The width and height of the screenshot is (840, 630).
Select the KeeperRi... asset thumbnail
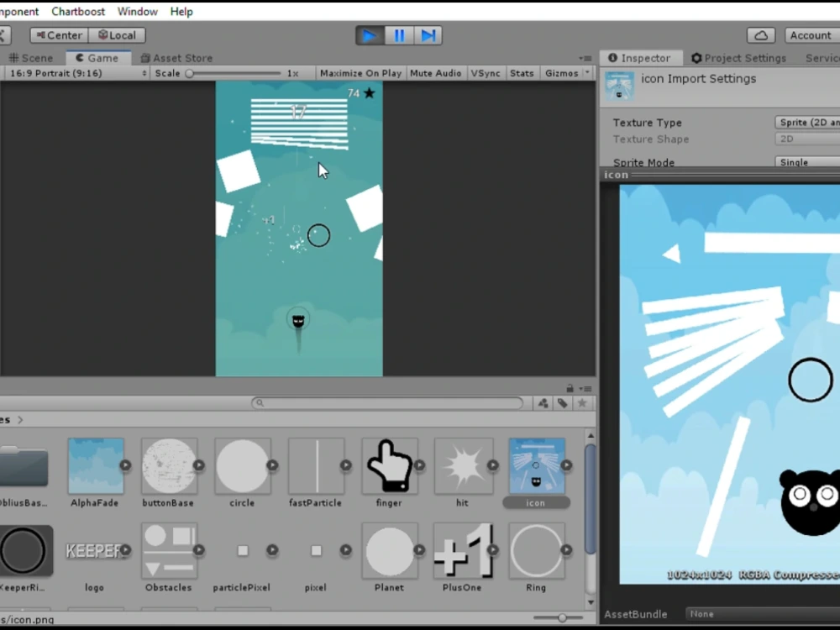pos(24,551)
